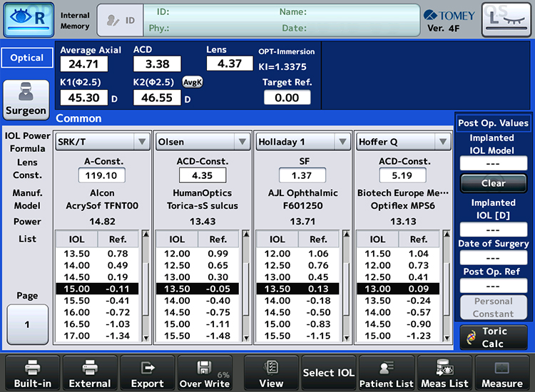Switch to the right eye (R) button
Screen dimensions: 535x392
(29, 19)
